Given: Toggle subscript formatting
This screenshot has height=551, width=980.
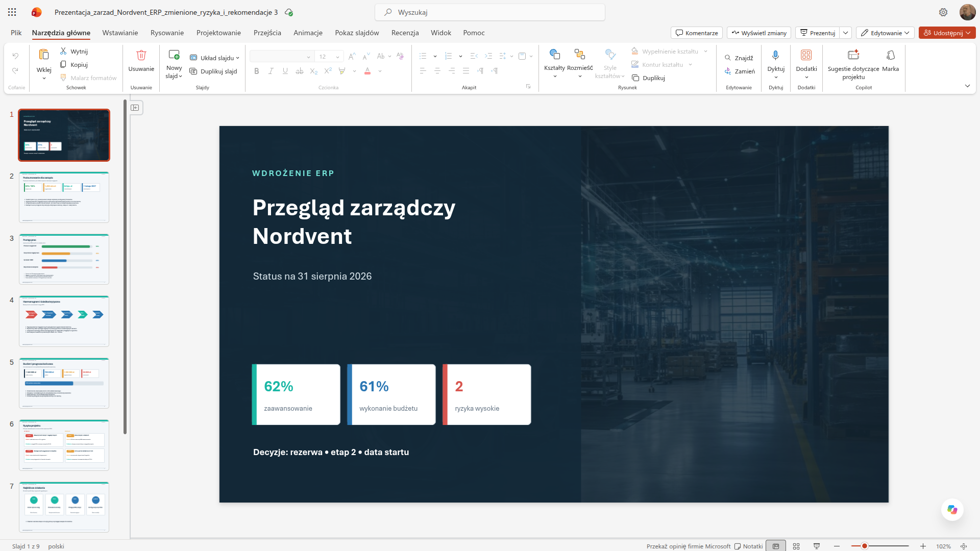Looking at the screenshot, I should click(x=314, y=71).
